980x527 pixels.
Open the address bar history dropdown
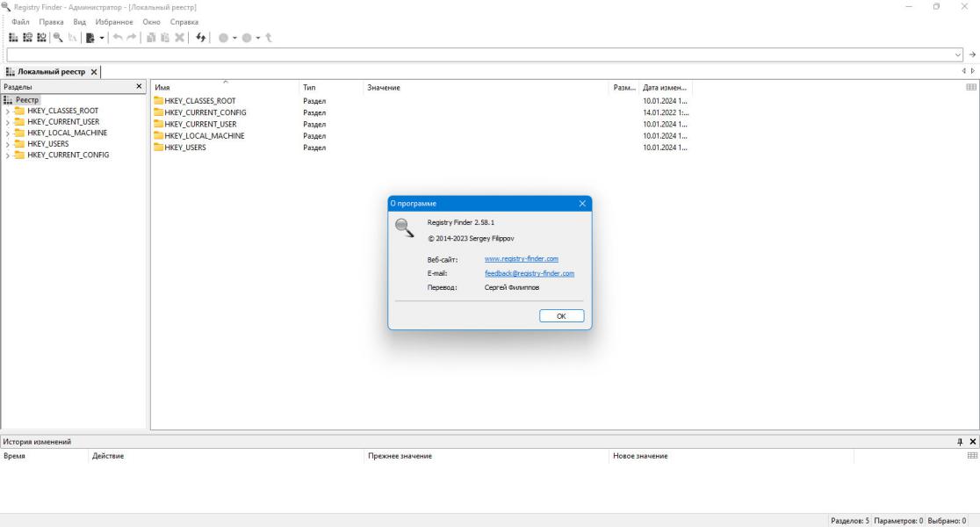(x=957, y=54)
